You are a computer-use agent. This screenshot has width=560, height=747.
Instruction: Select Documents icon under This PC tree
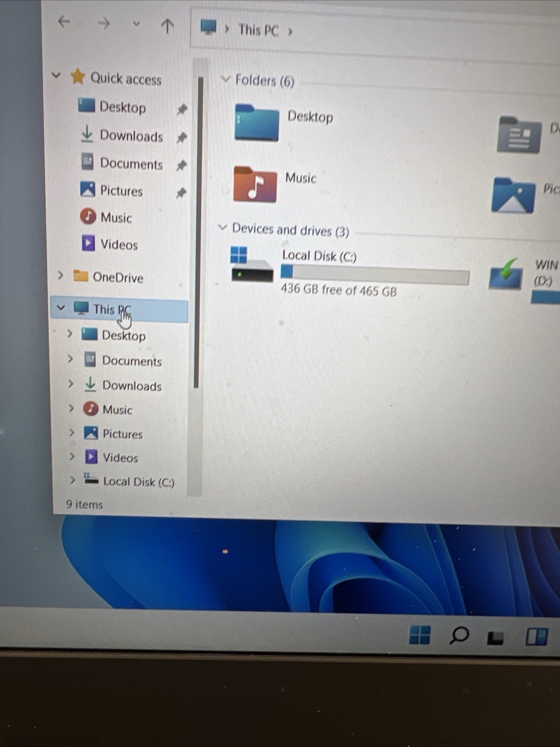click(x=90, y=359)
